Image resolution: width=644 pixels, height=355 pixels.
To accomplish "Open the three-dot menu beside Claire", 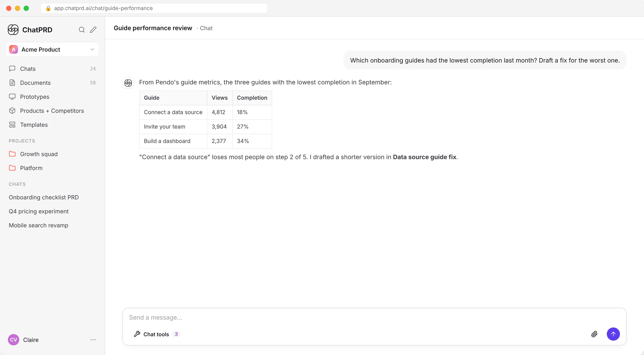I will (93, 340).
